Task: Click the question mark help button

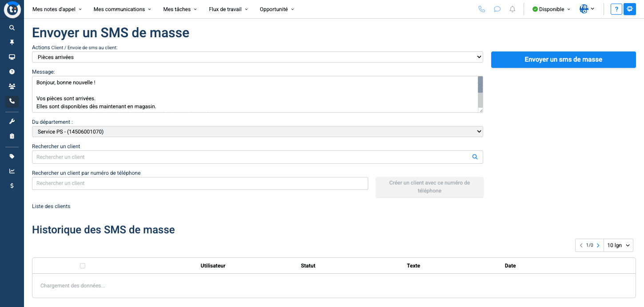Action: click(x=616, y=9)
